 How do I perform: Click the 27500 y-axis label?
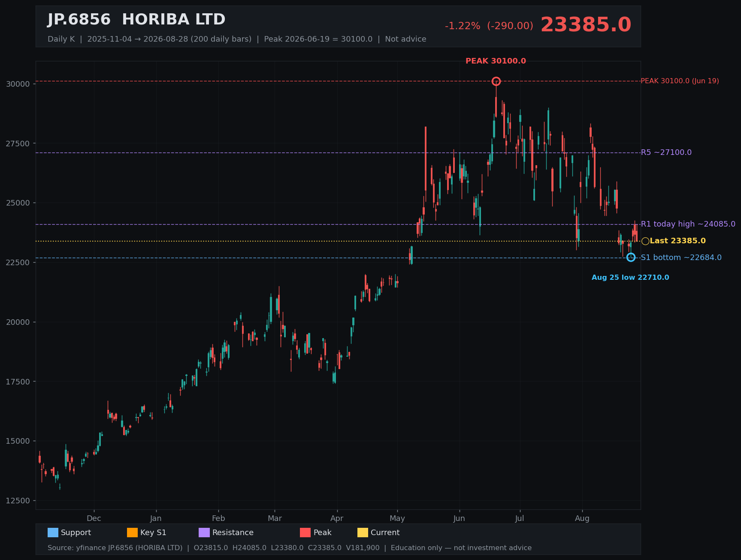[x=18, y=144]
